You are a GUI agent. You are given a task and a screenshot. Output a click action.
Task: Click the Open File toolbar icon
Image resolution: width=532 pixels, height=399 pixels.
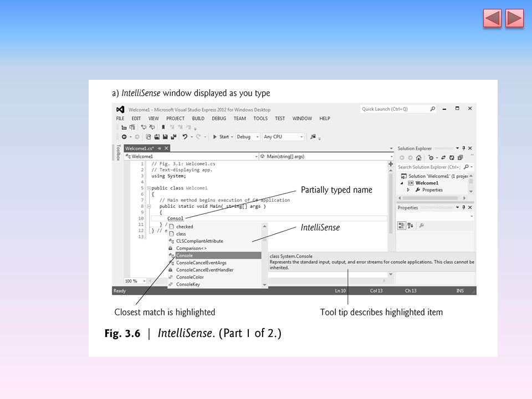pyautogui.click(x=157, y=137)
